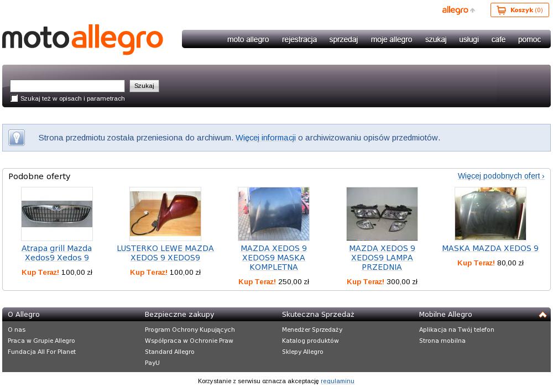Viewport: 553px width, 392px height.
Task: Open the 'usługi' menu item
Action: point(469,39)
